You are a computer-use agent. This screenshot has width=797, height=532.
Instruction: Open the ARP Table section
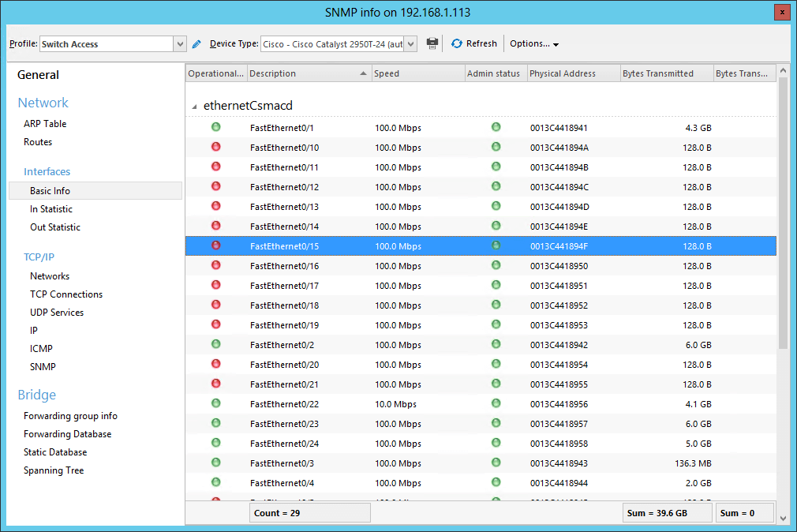45,124
